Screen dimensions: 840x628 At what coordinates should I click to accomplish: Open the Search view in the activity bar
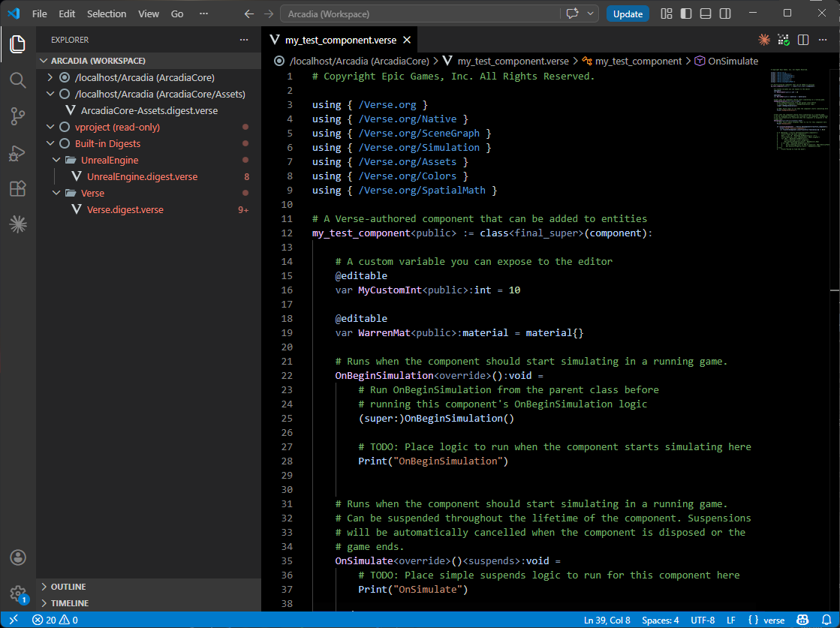(18, 80)
